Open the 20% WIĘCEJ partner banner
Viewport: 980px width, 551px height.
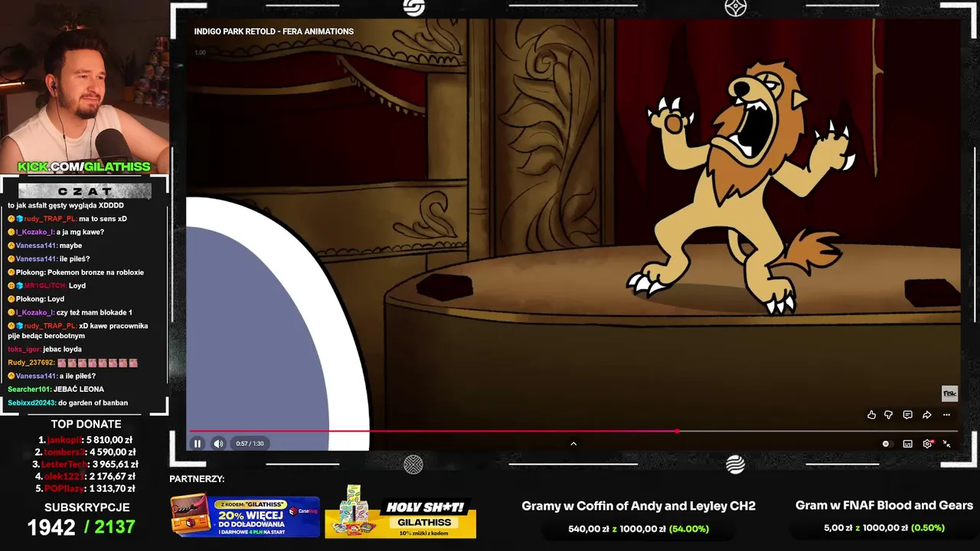click(x=245, y=517)
